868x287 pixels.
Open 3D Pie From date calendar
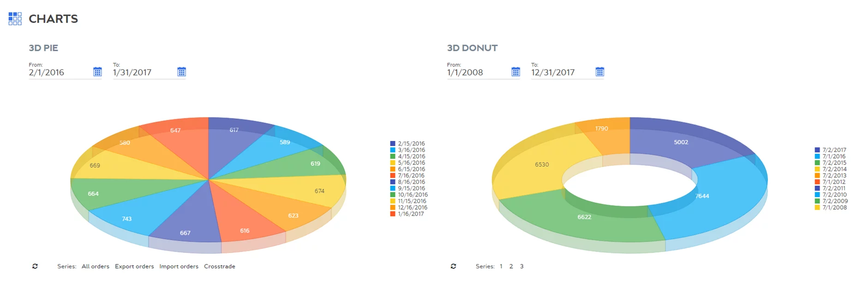click(97, 72)
